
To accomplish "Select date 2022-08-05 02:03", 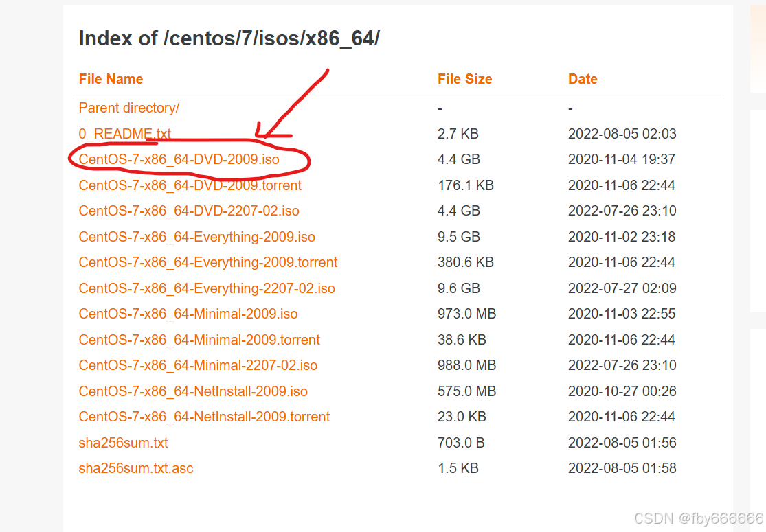I will (622, 134).
